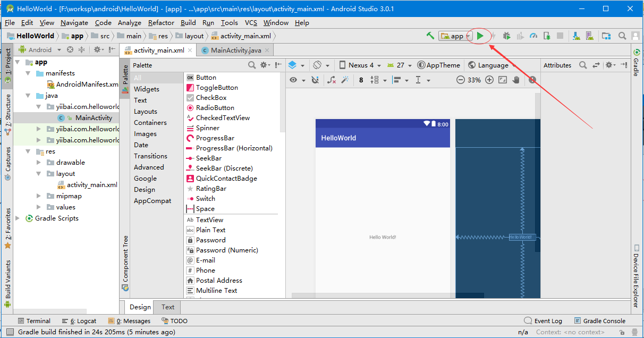Toggle the design view eye options

[293, 80]
